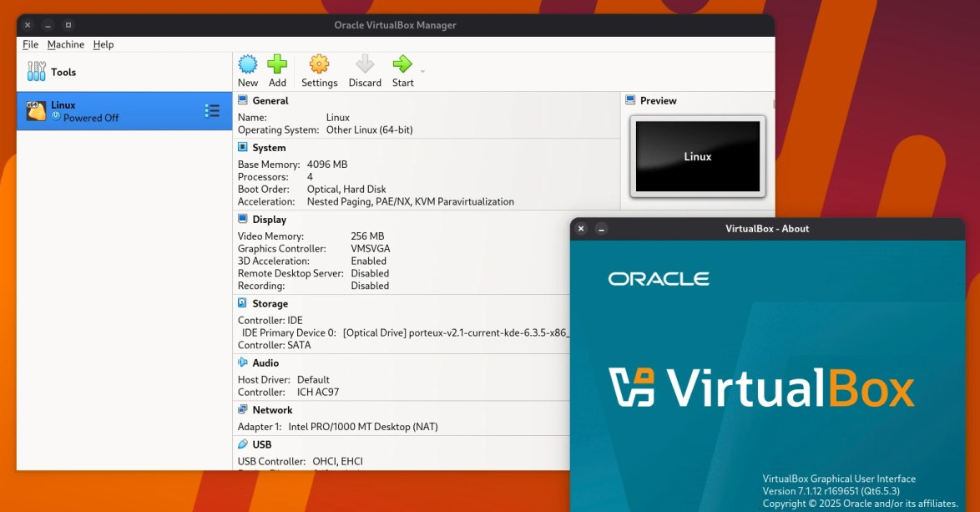Click the "OHCI, EHCI" USB controller value
Screen dimensions: 980x512
tap(337, 461)
